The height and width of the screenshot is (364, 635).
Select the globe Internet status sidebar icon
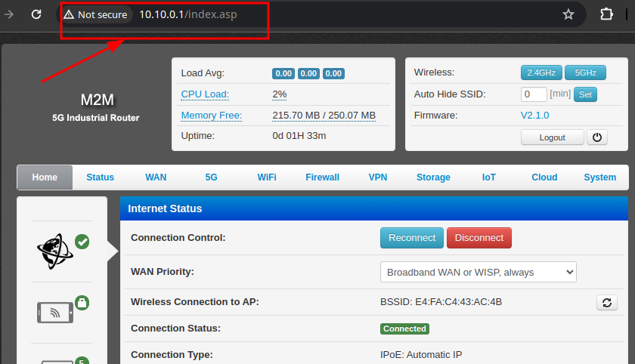tap(55, 251)
